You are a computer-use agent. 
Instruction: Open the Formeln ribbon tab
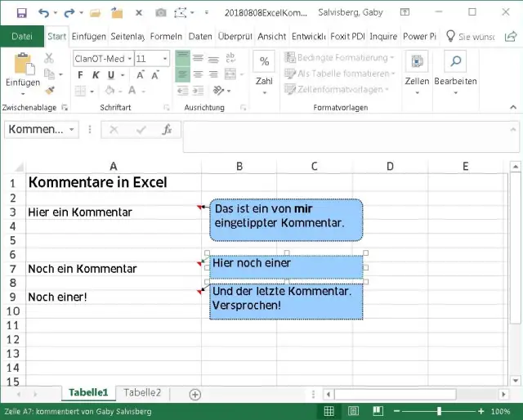(x=166, y=37)
